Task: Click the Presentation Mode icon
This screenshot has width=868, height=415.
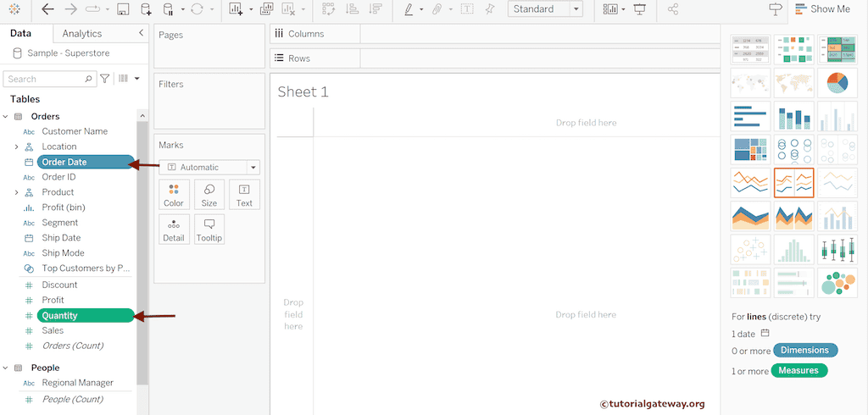Action: pyautogui.click(x=639, y=9)
